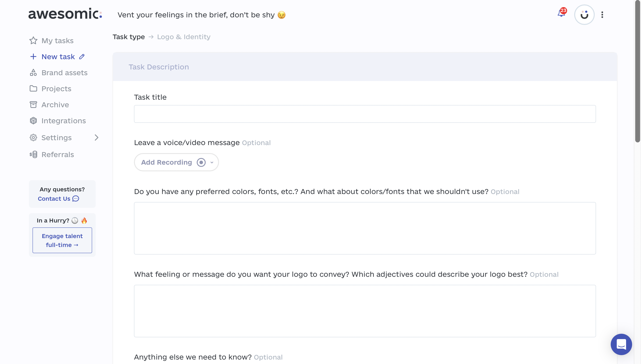The height and width of the screenshot is (364, 641).
Task: Open the Integrations panel
Action: pyautogui.click(x=63, y=121)
